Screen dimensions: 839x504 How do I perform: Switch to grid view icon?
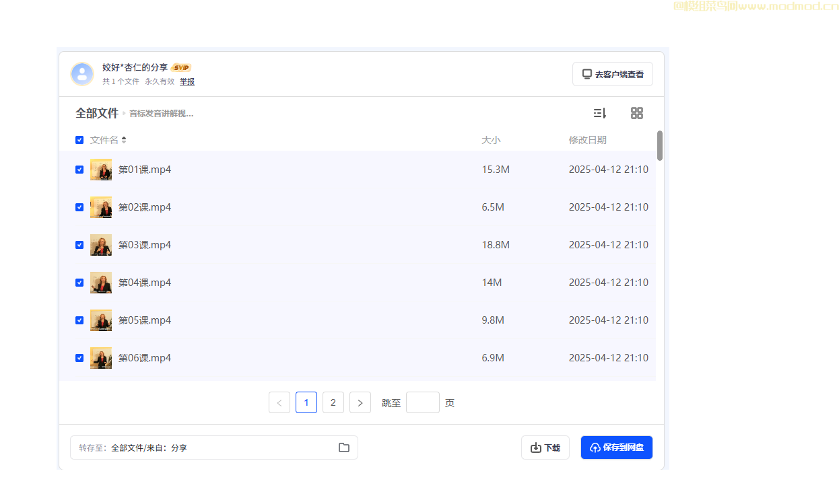pyautogui.click(x=637, y=113)
